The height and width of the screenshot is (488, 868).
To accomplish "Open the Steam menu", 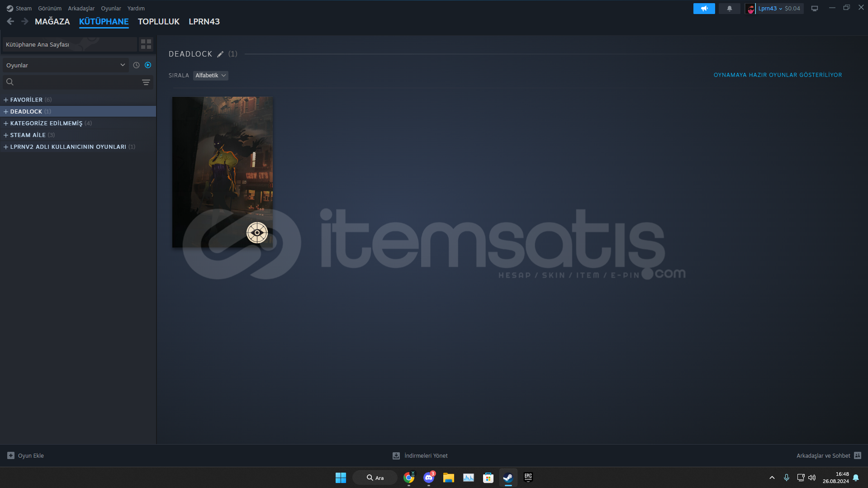I will (19, 8).
